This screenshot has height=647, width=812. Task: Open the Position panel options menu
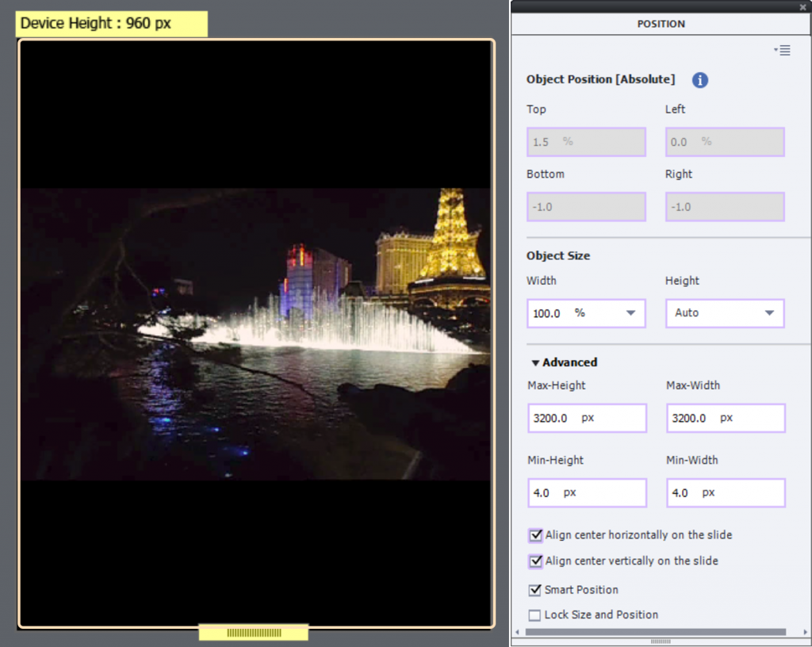(783, 51)
